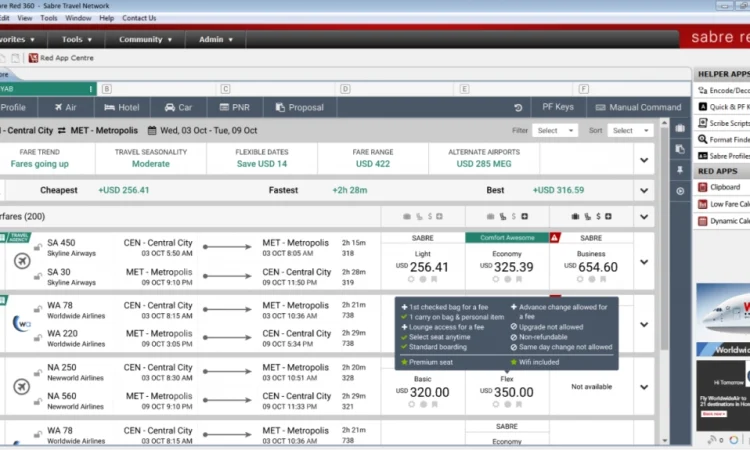Click the play circle icon in the side strip
Image resolution: width=750 pixels, height=450 pixels.
click(680, 191)
